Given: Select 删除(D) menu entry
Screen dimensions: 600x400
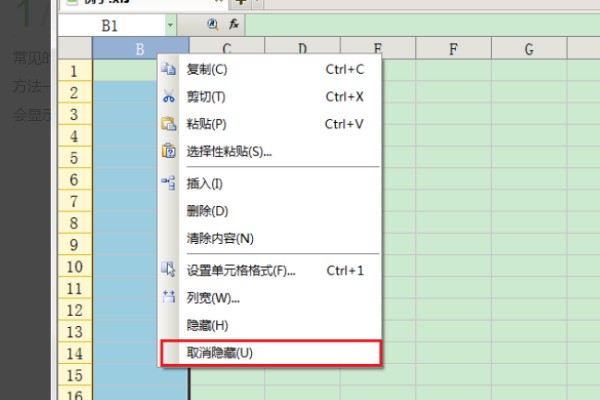Looking at the screenshot, I should click(270, 211).
